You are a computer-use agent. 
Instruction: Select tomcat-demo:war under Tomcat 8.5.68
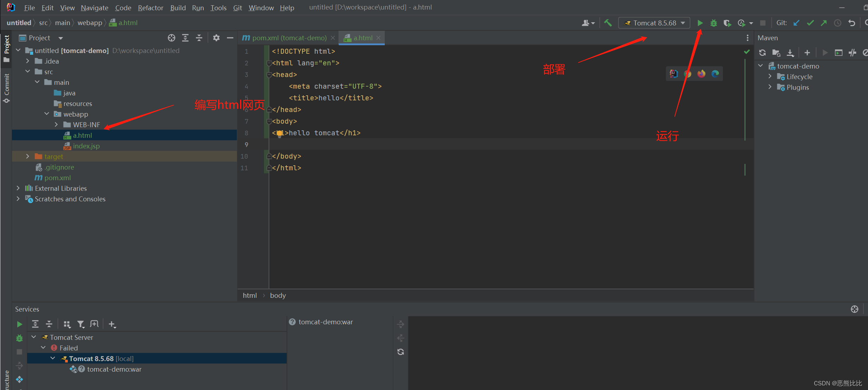(114, 369)
